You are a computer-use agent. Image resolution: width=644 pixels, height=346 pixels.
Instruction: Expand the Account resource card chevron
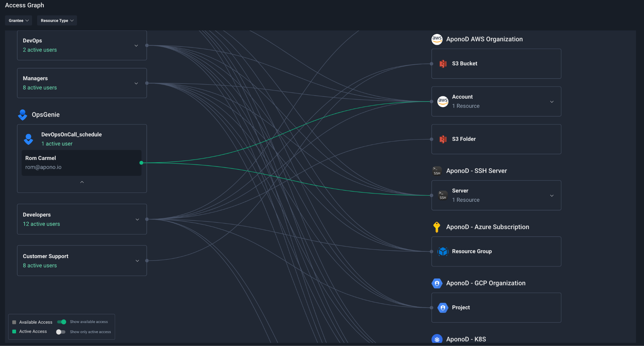coord(552,102)
